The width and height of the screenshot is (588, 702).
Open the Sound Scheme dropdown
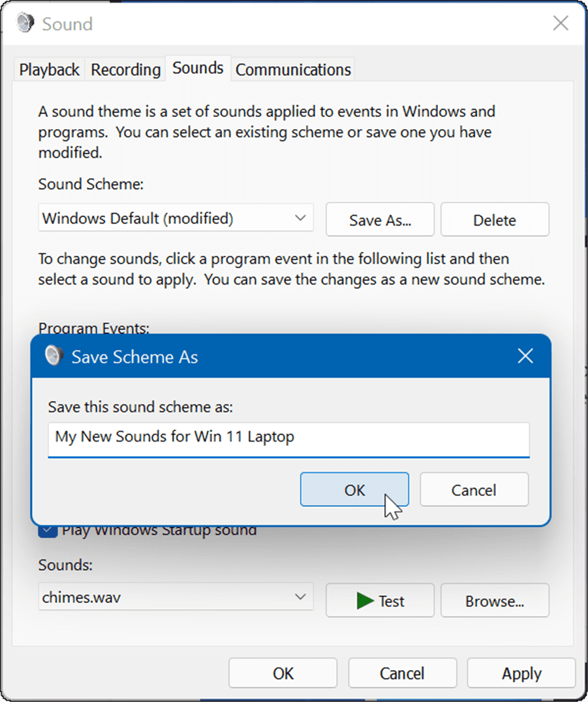click(x=300, y=219)
